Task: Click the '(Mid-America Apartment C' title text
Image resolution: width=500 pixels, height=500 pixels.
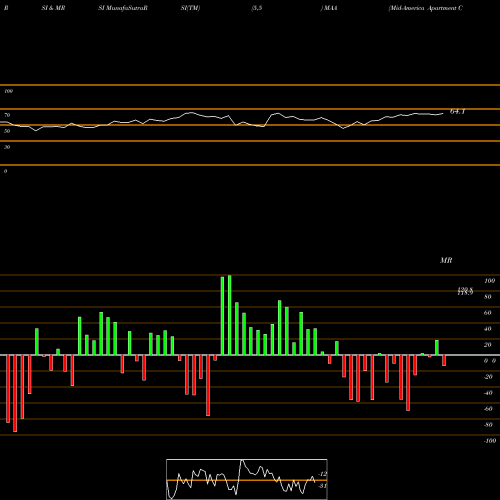Action: [x=426, y=8]
